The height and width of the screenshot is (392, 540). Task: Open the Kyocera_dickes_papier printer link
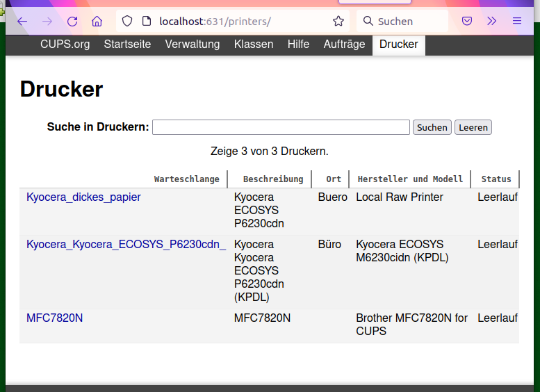83,197
